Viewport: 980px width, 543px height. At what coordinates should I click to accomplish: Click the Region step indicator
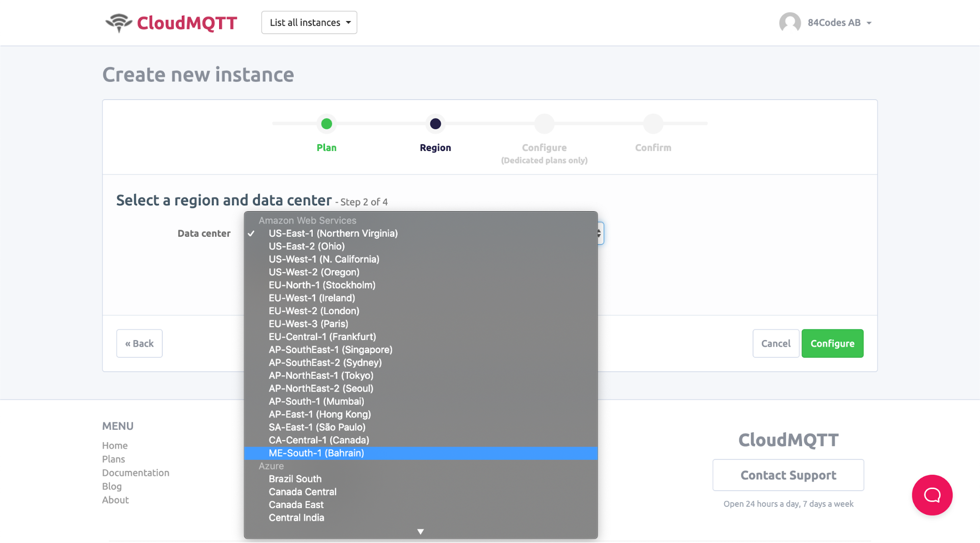point(435,124)
